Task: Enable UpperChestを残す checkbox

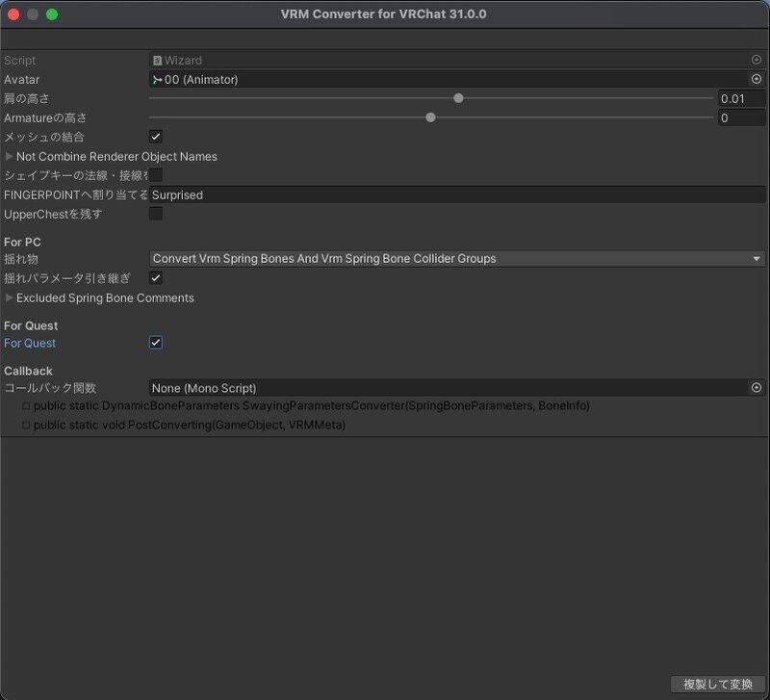Action: tap(156, 214)
